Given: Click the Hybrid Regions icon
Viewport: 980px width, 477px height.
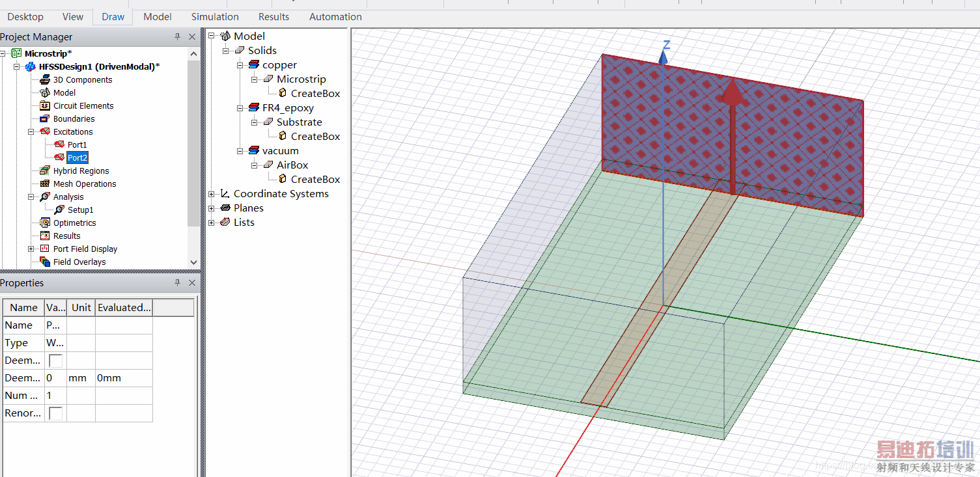Looking at the screenshot, I should tap(44, 171).
